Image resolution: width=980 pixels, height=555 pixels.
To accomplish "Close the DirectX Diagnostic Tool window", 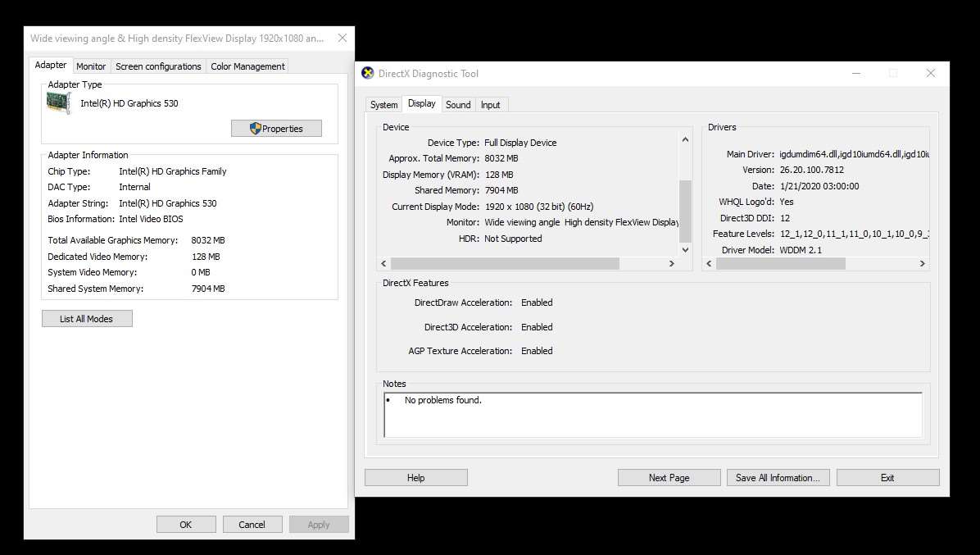I will coord(931,73).
